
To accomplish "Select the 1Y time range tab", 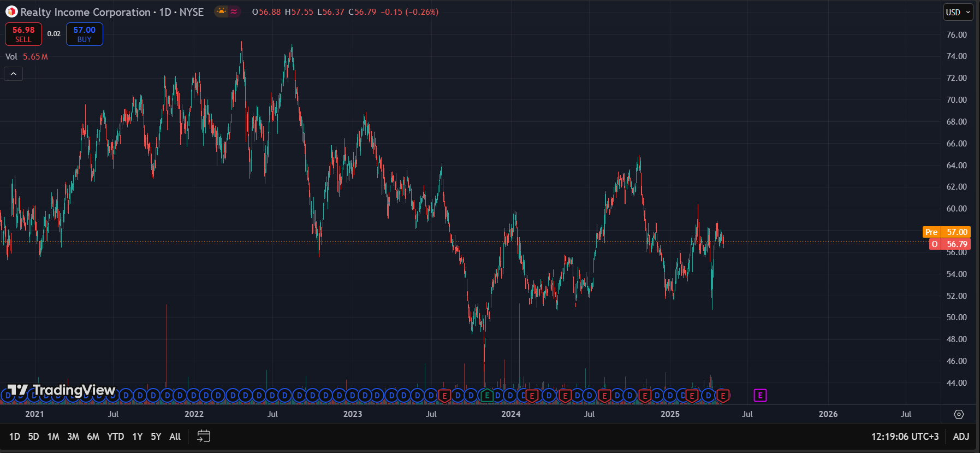I will pyautogui.click(x=138, y=437).
